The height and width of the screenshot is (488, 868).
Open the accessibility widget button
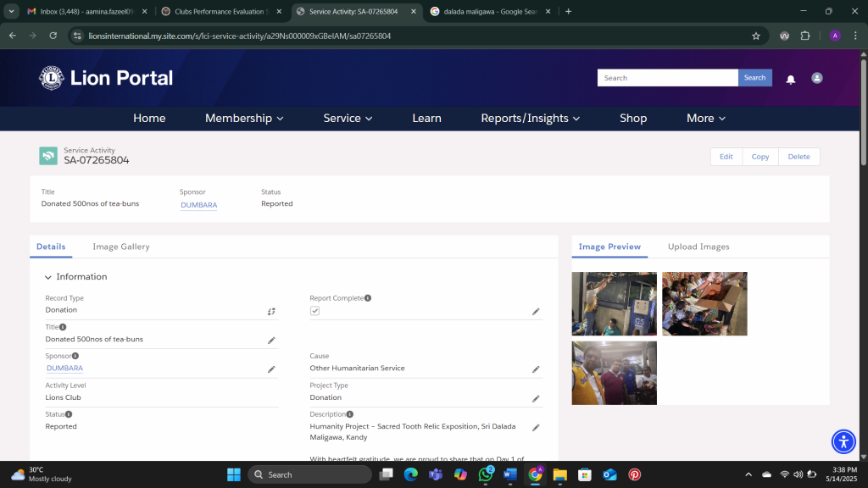coord(843,441)
